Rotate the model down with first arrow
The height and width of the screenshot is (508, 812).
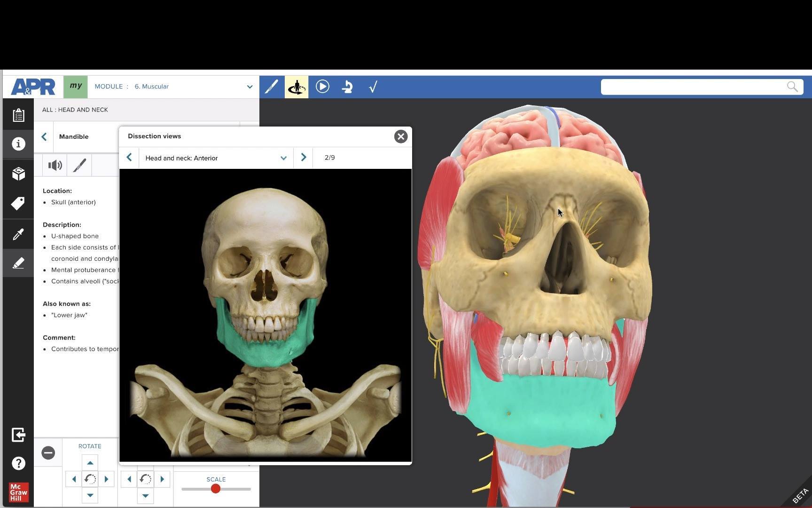point(90,495)
